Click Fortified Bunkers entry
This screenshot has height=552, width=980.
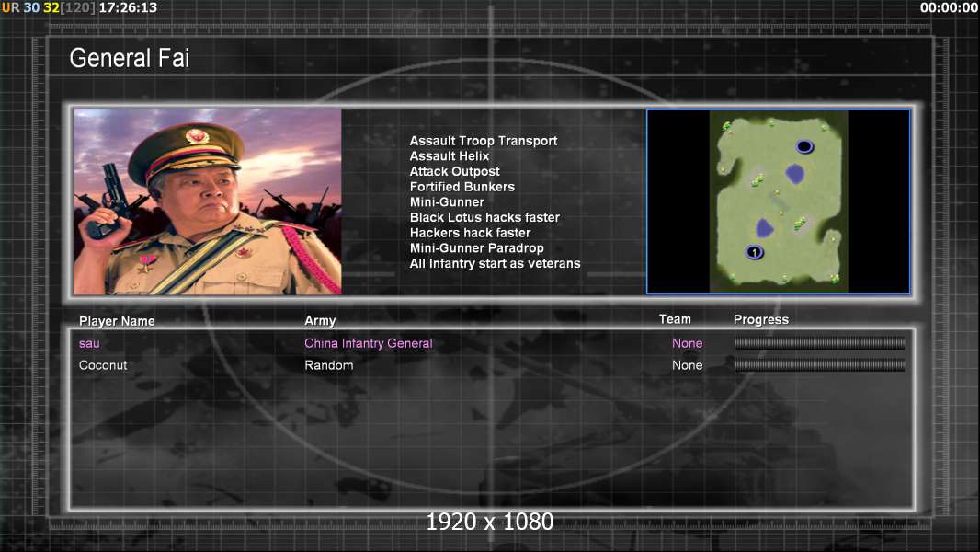click(x=462, y=187)
